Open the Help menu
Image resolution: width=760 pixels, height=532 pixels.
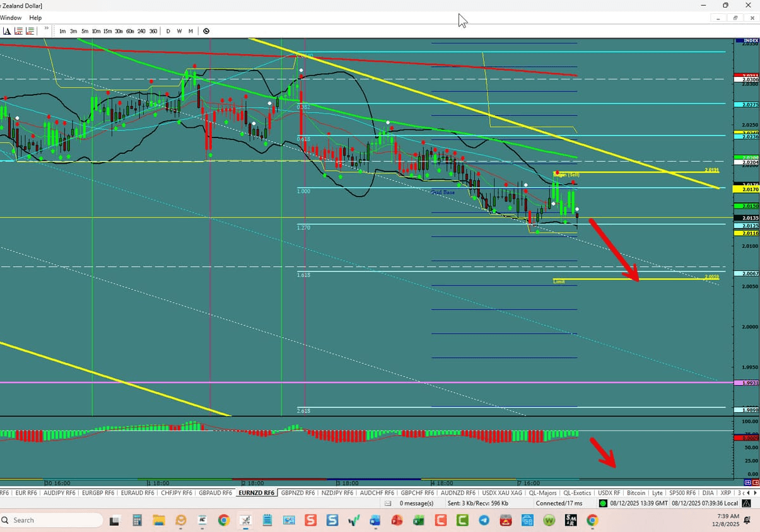pos(35,18)
